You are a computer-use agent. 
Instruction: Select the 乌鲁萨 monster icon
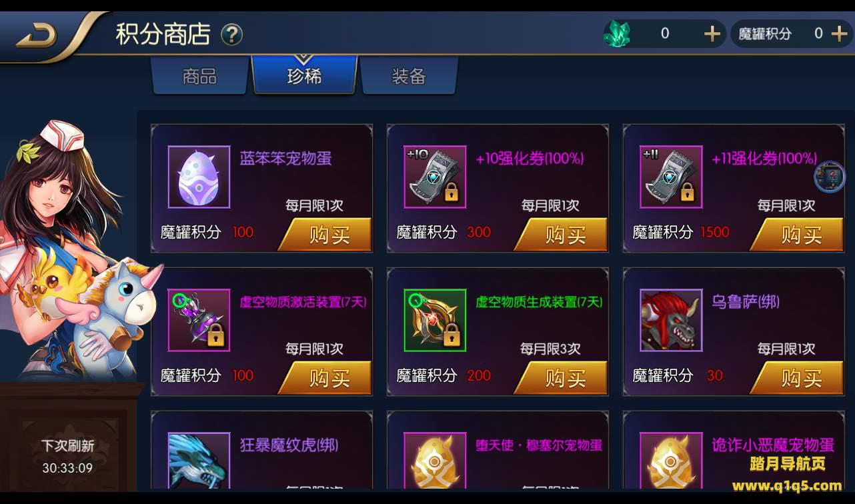coord(671,321)
